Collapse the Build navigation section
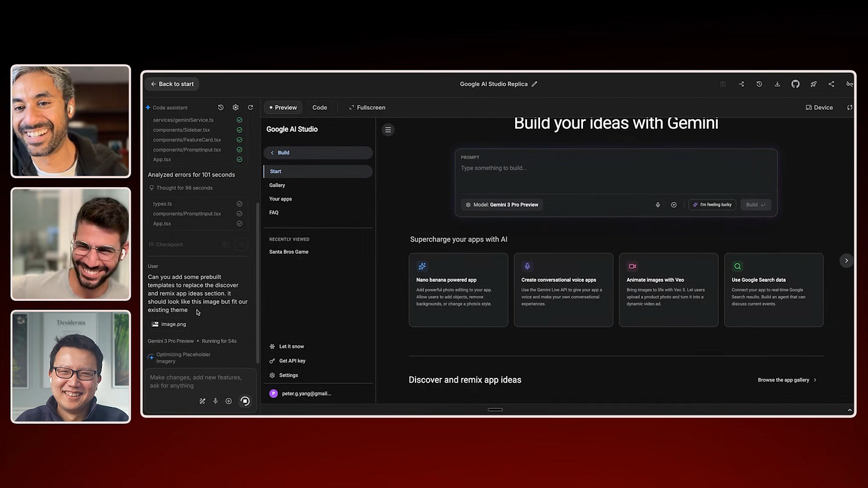The height and width of the screenshot is (488, 868). 272,153
